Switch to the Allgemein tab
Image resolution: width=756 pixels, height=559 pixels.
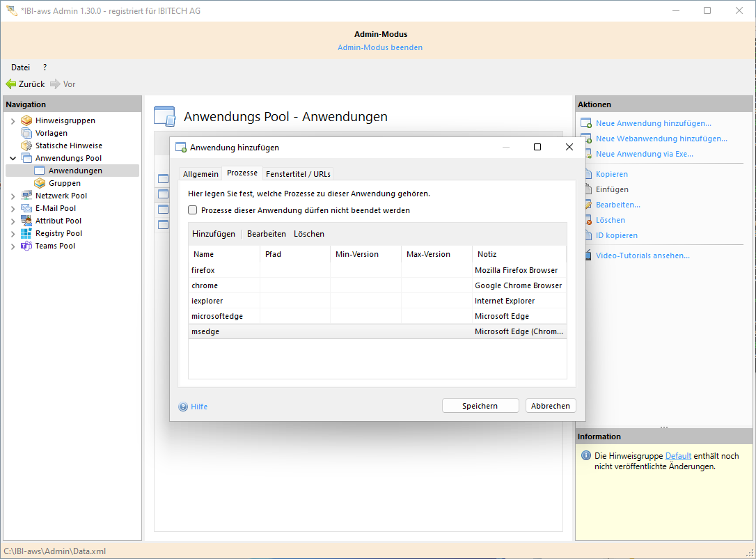click(x=200, y=174)
